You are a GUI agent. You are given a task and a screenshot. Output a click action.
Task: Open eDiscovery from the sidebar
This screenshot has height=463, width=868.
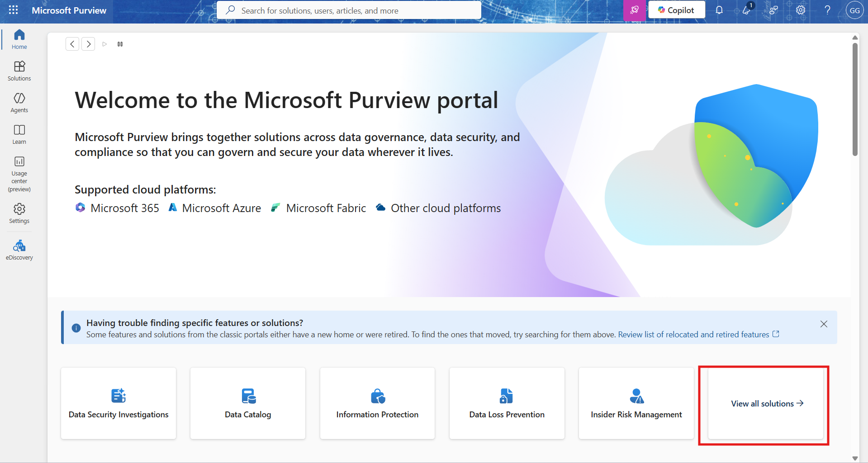19,250
